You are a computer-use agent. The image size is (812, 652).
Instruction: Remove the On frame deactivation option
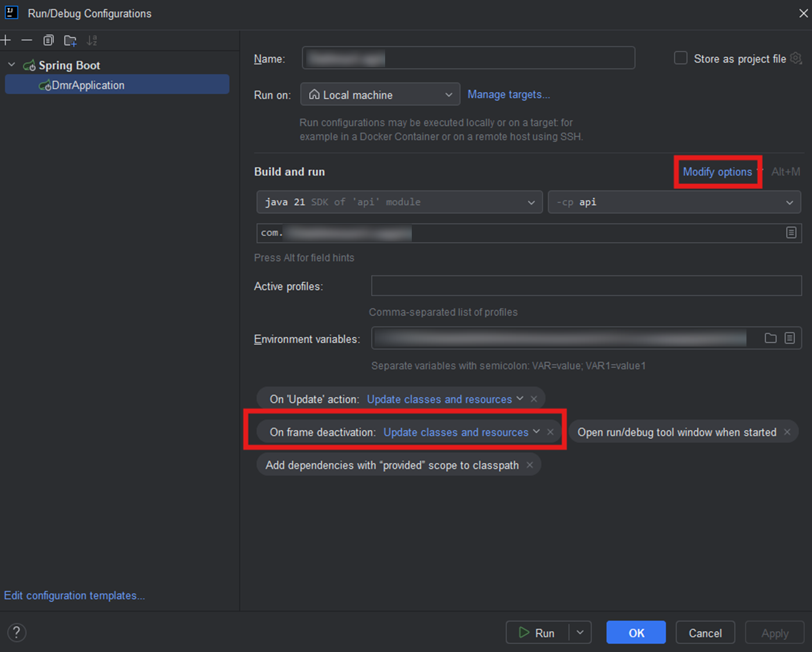(550, 432)
